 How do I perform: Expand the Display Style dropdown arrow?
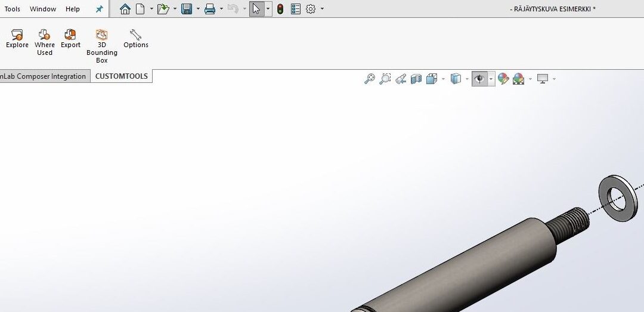click(467, 79)
